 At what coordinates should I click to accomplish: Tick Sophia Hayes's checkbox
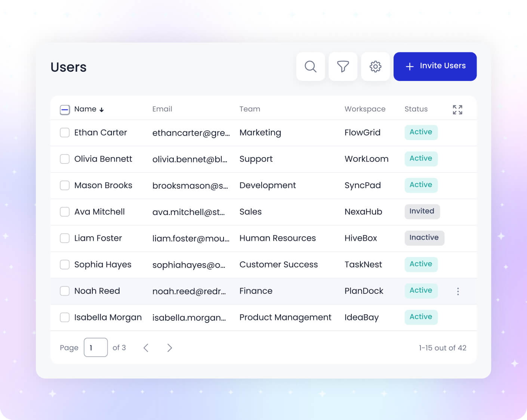coord(65,264)
